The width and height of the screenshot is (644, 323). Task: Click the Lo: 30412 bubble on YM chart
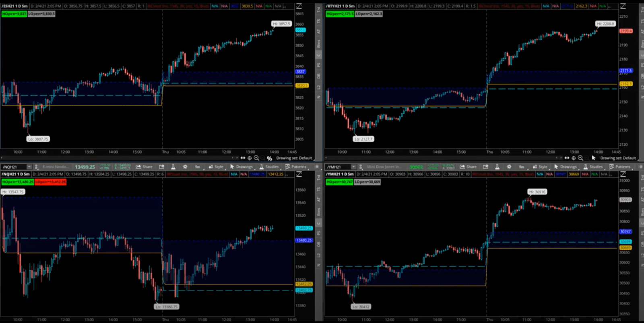point(361,307)
